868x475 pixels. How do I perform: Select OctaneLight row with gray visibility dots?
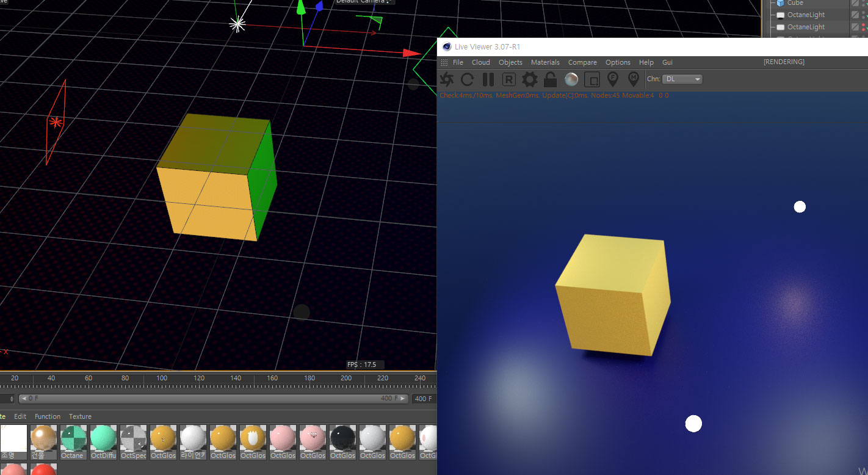(806, 15)
